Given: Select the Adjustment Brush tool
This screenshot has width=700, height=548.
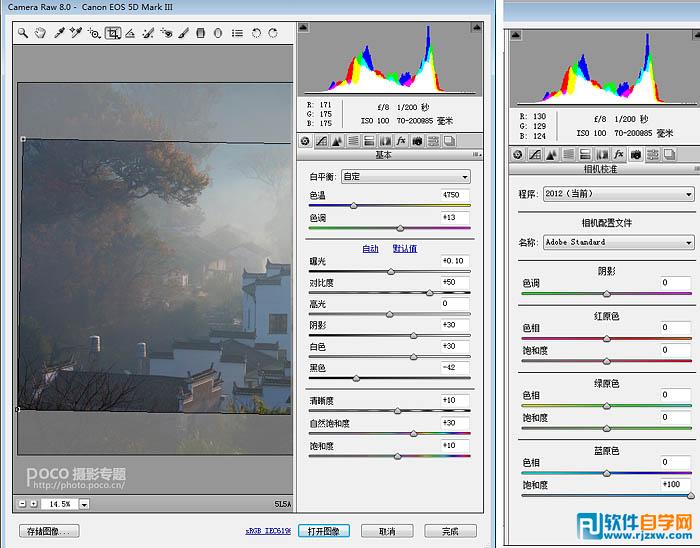Looking at the screenshot, I should [183, 33].
